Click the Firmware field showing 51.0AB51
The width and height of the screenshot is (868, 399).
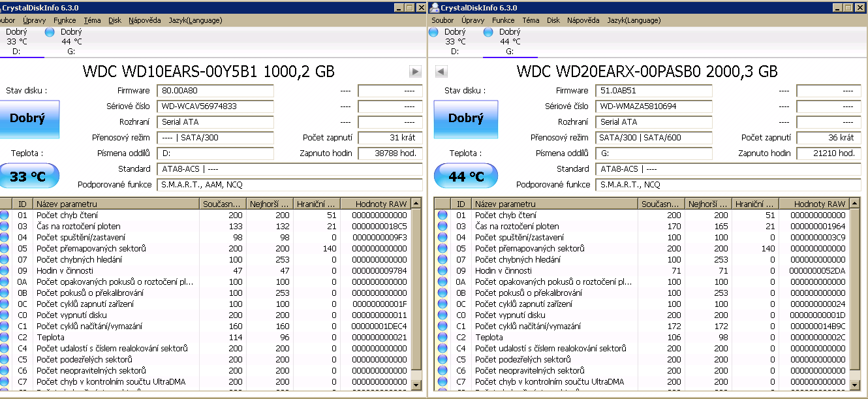pyautogui.click(x=654, y=91)
